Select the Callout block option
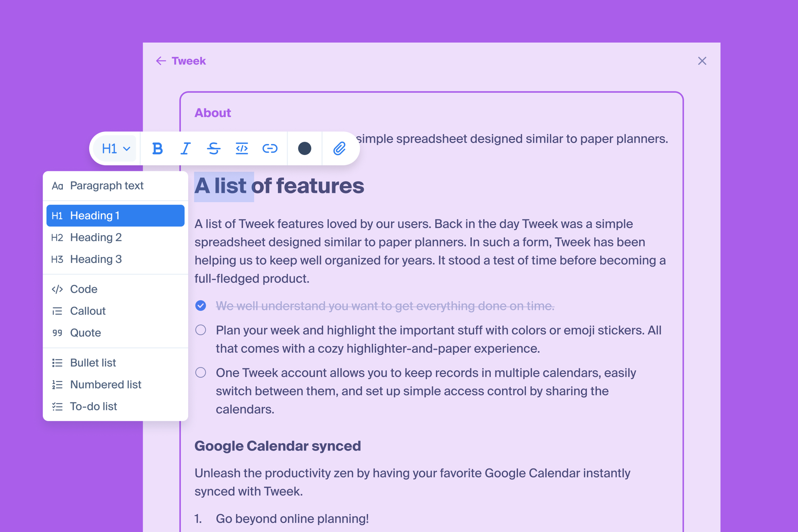This screenshot has width=798, height=532. click(87, 311)
